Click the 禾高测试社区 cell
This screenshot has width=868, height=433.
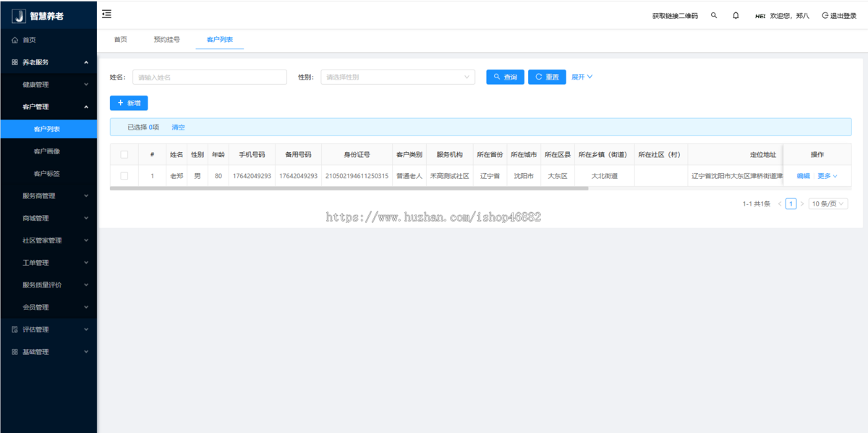coord(449,176)
